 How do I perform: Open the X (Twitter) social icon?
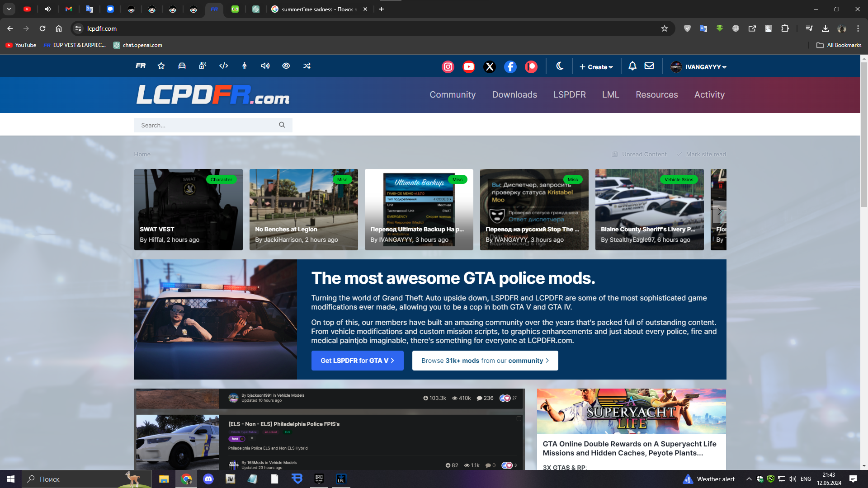(x=490, y=67)
